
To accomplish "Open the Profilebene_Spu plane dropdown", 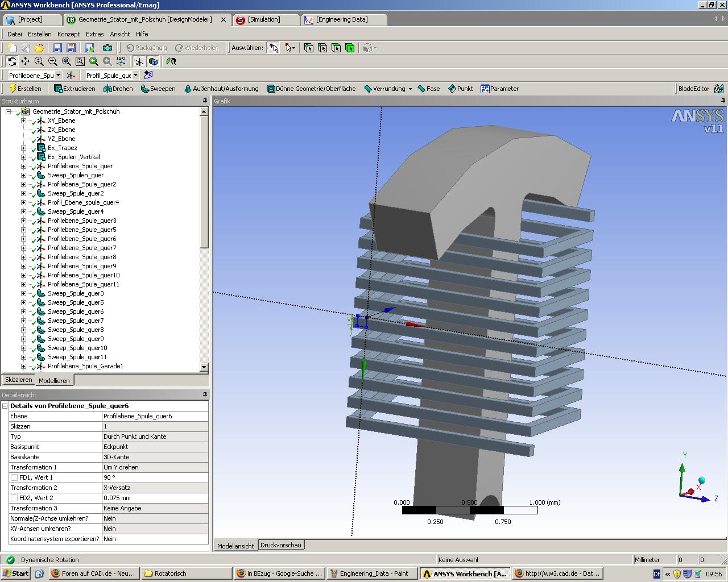I will coord(58,75).
